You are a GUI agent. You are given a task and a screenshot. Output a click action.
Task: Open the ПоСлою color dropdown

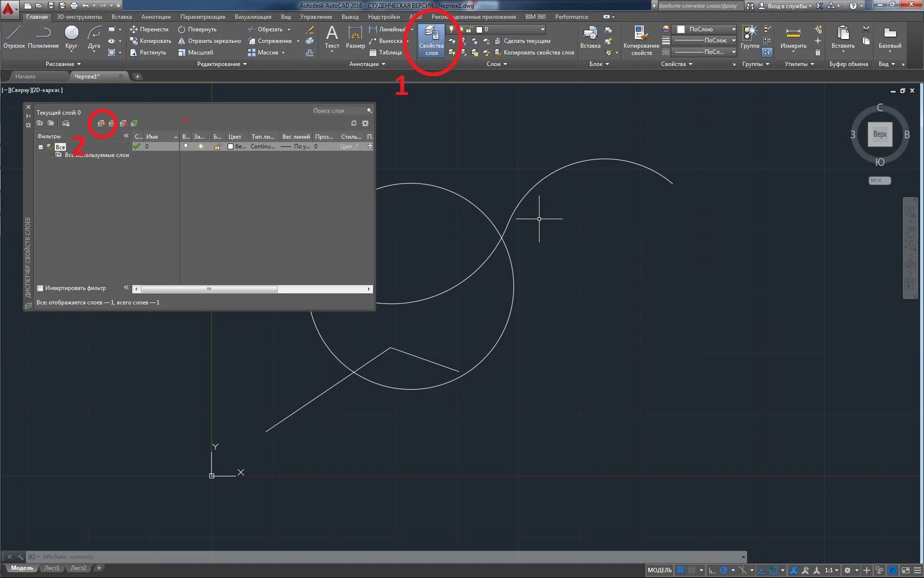click(x=704, y=29)
